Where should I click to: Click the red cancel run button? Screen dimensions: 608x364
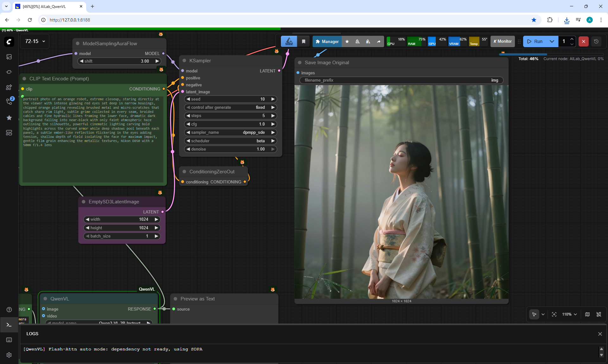[583, 41]
